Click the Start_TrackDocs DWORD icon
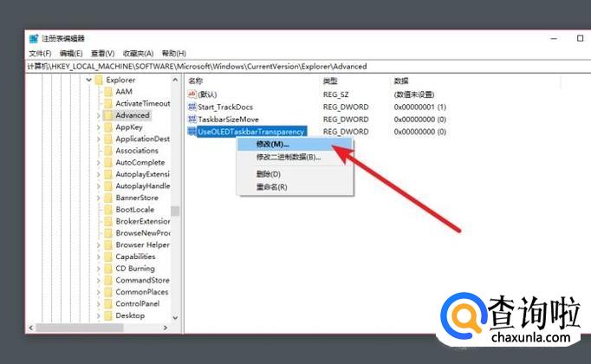 click(192, 107)
